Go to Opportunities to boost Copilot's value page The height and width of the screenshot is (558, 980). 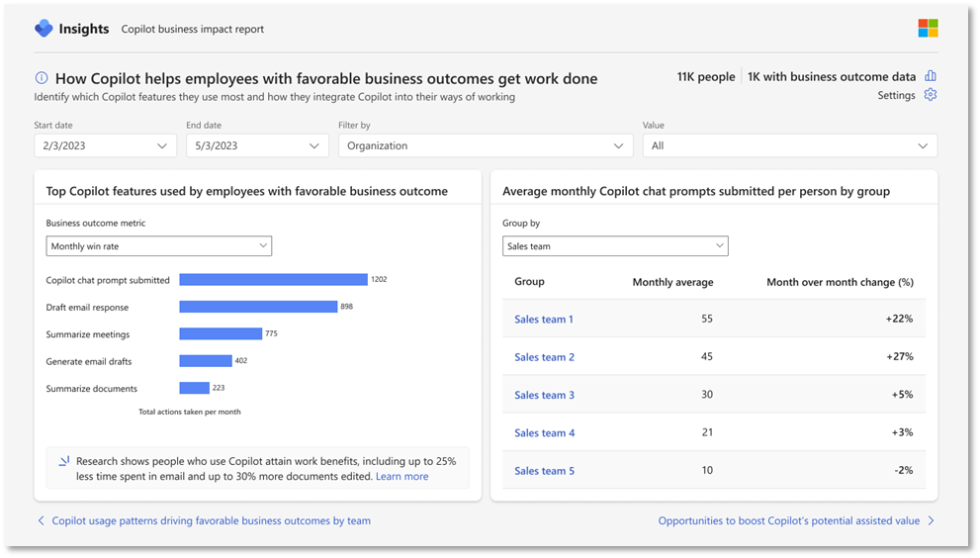coord(788,520)
